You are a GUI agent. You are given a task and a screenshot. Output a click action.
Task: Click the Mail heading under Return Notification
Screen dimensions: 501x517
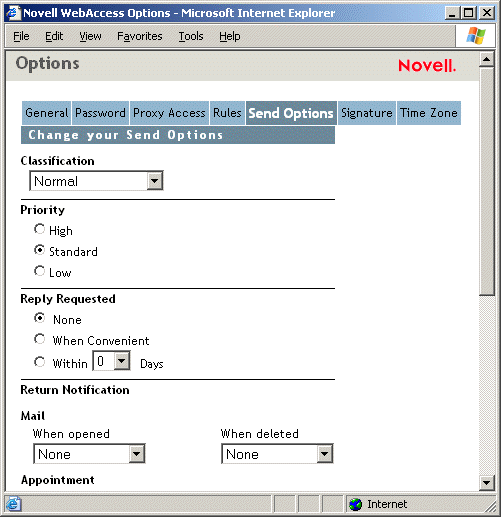[33, 416]
